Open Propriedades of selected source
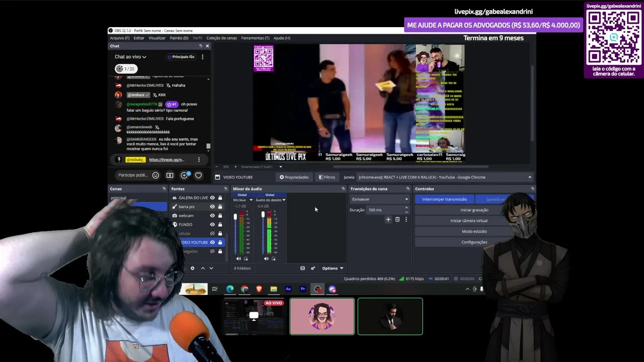The height and width of the screenshot is (362, 644). coord(294,177)
